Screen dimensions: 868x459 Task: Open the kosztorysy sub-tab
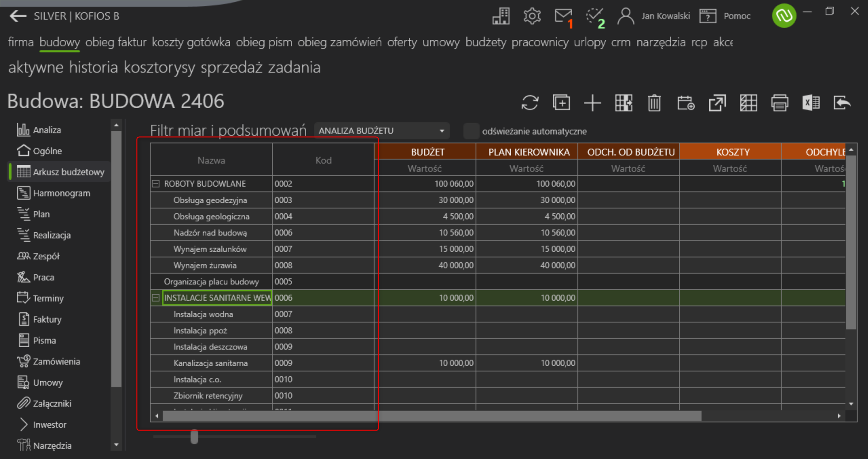click(159, 67)
